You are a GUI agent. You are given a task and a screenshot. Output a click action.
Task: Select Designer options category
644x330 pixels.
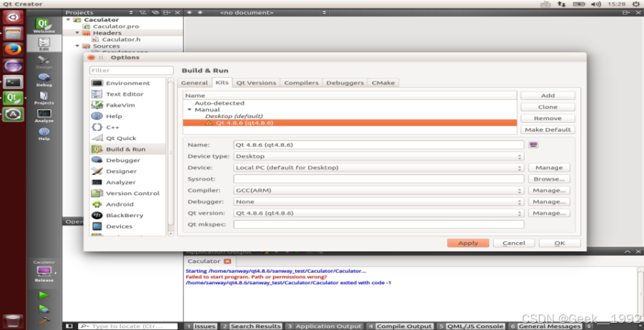(x=128, y=171)
